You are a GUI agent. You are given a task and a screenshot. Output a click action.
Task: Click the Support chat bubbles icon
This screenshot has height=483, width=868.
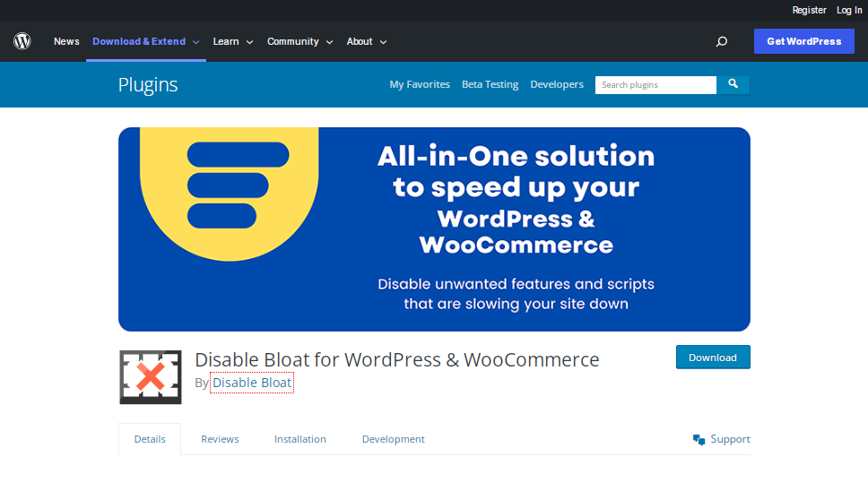[699, 439]
